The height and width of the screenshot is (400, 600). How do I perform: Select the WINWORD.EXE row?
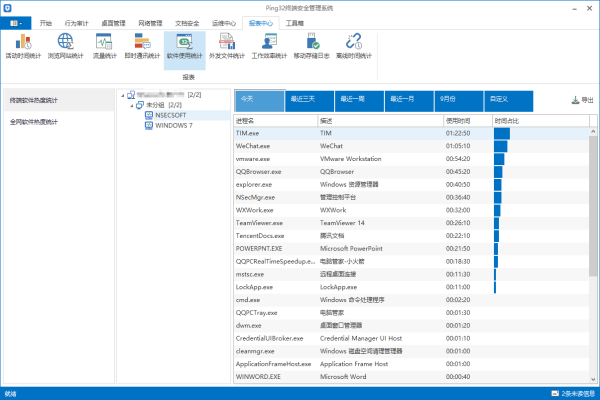coord(411,377)
